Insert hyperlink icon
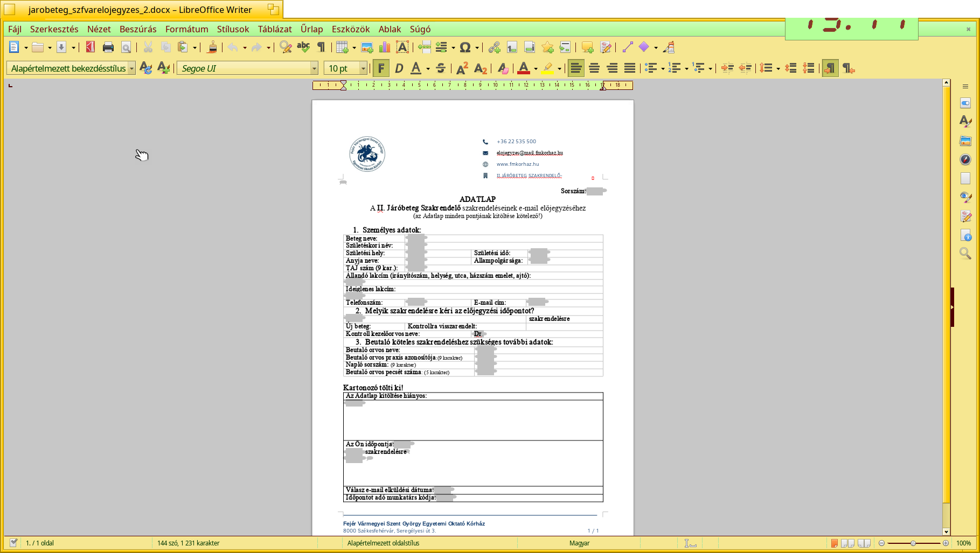This screenshot has width=980, height=553. (494, 47)
